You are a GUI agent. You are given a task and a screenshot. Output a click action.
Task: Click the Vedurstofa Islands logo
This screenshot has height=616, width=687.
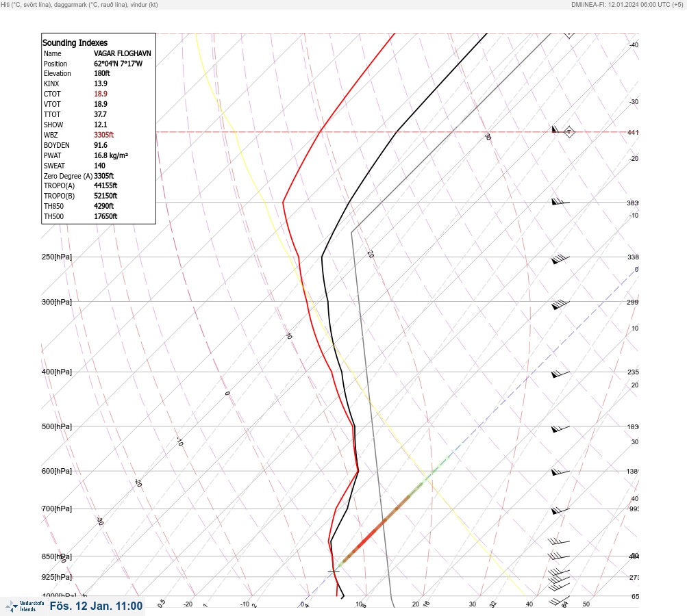tap(25, 606)
